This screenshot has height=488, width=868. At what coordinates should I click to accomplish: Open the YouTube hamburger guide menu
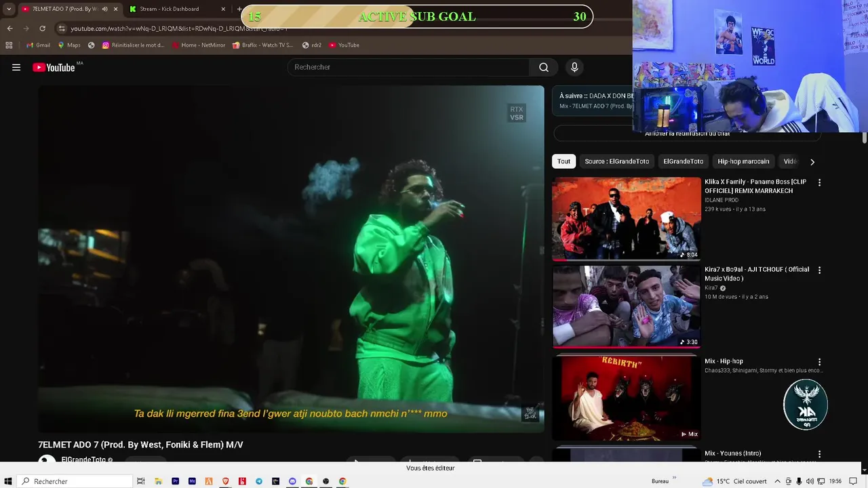pyautogui.click(x=16, y=67)
